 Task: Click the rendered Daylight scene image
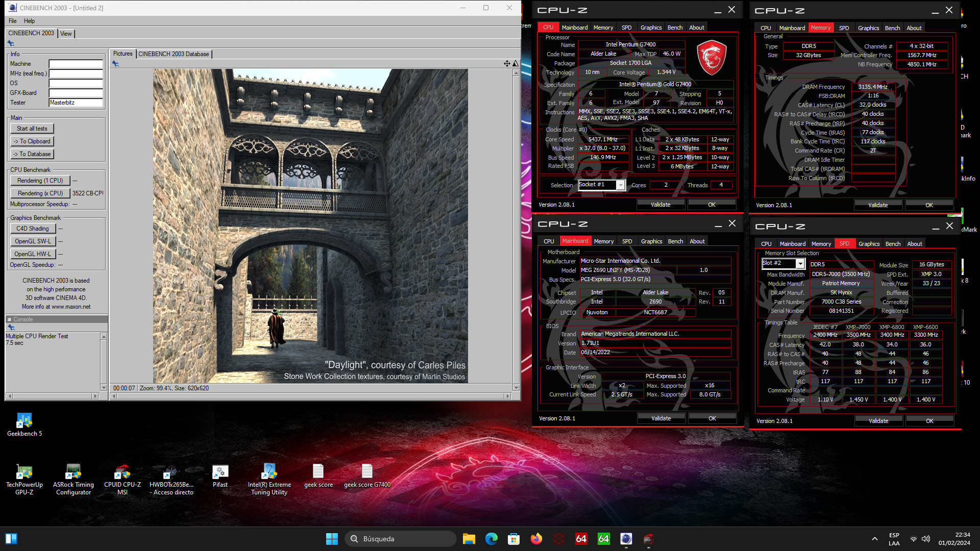(x=310, y=226)
